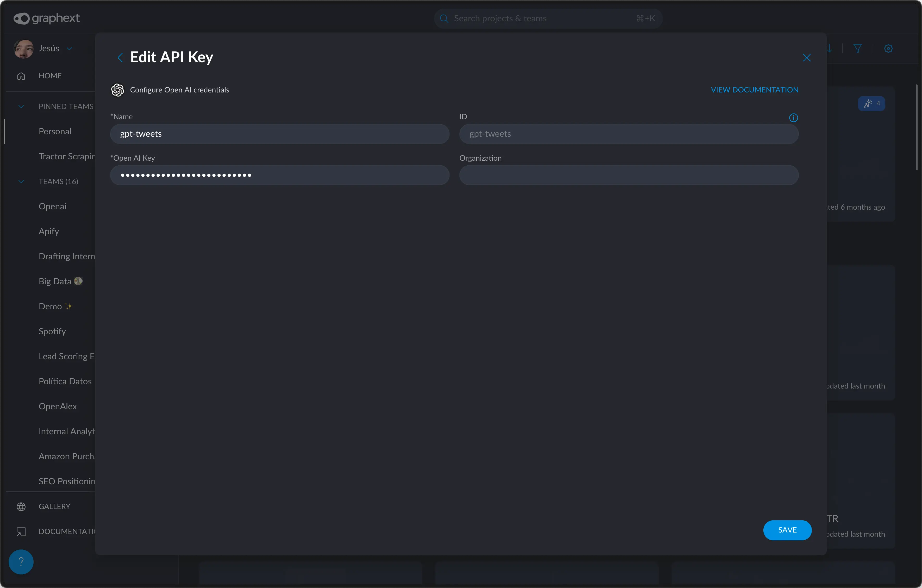Click the search magnifier icon
922x588 pixels.
[x=444, y=18]
